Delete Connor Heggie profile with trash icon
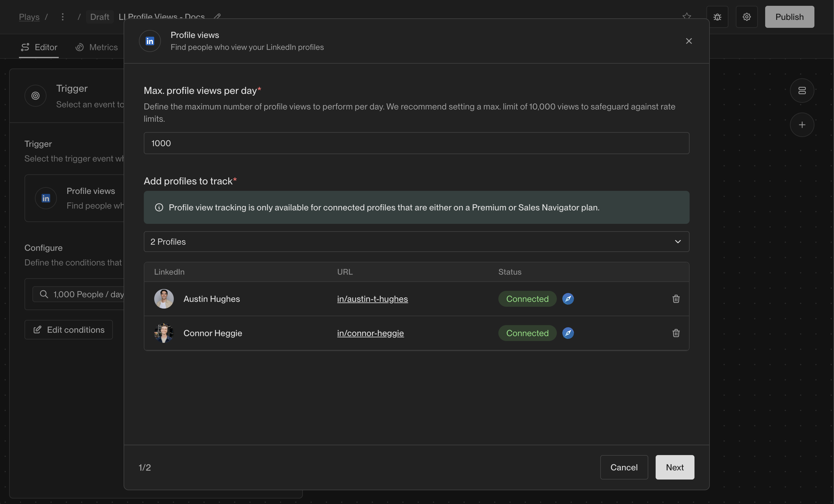Image resolution: width=834 pixels, height=504 pixels. (x=676, y=333)
